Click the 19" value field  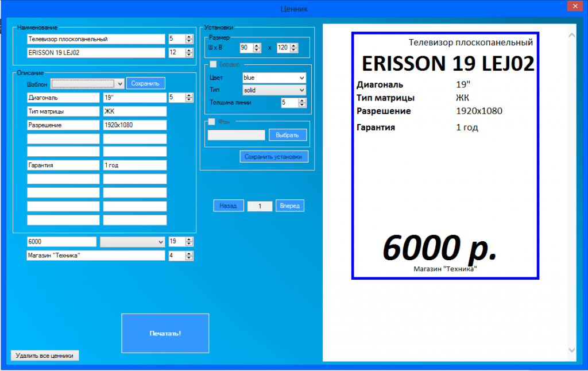pyautogui.click(x=135, y=98)
